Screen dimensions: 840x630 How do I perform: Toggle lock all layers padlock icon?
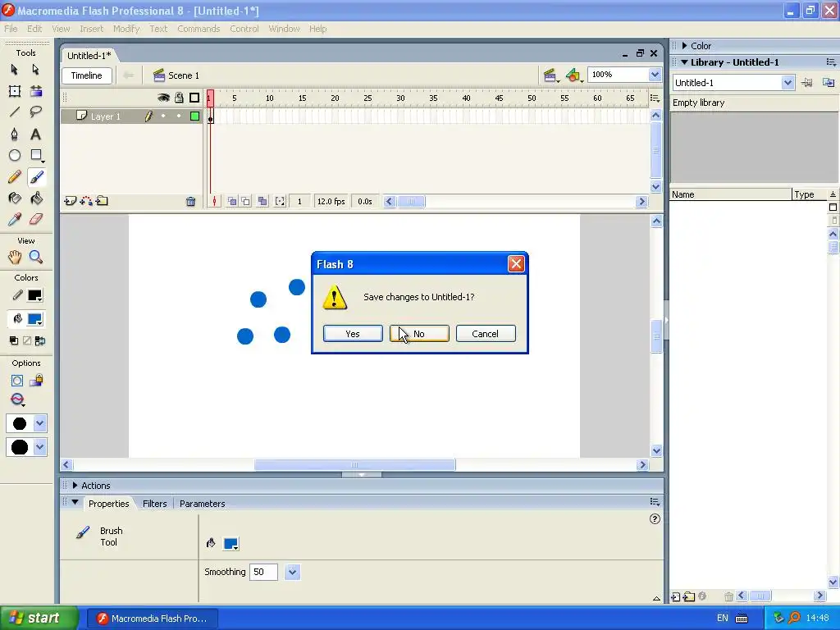pos(179,98)
